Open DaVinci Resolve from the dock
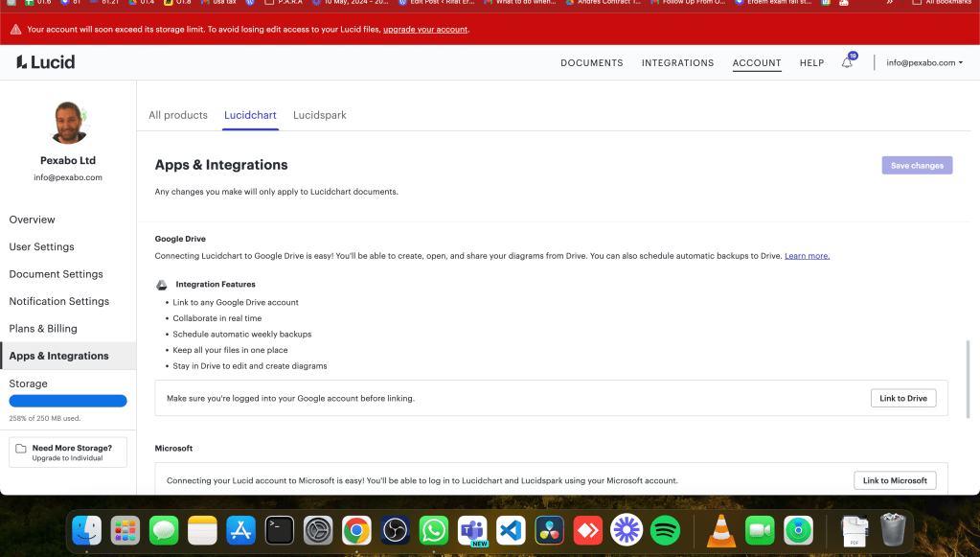 point(549,531)
